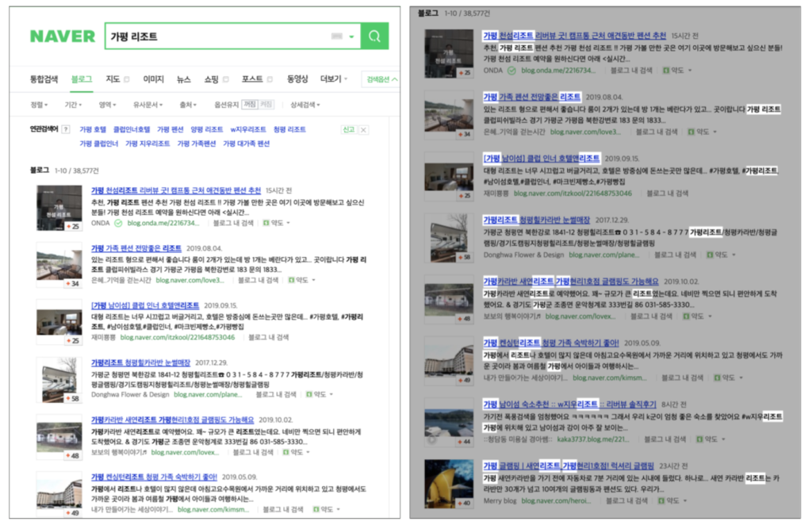Open the 기간 period dropdown
The height and width of the screenshot is (529, 812).
pos(73,105)
